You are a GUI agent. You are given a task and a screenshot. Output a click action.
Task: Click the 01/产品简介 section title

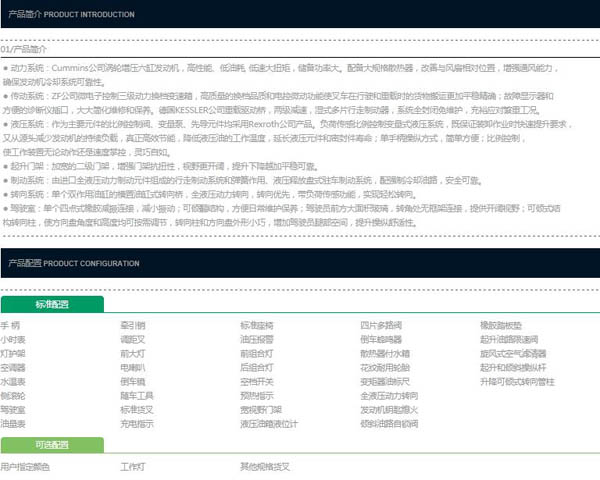tap(24, 47)
